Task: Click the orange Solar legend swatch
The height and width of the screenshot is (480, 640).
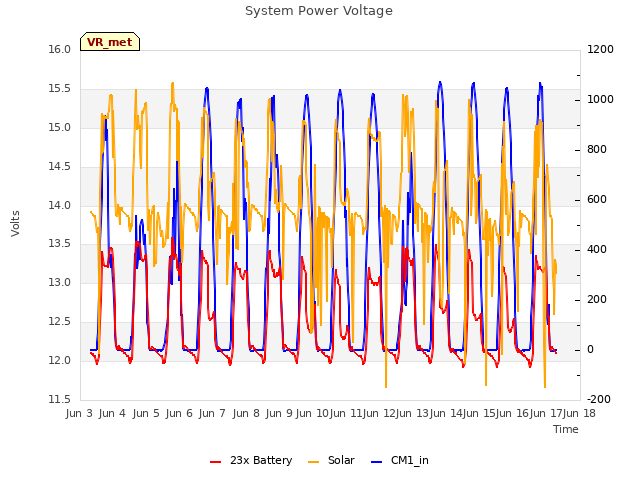Action: pyautogui.click(x=313, y=462)
